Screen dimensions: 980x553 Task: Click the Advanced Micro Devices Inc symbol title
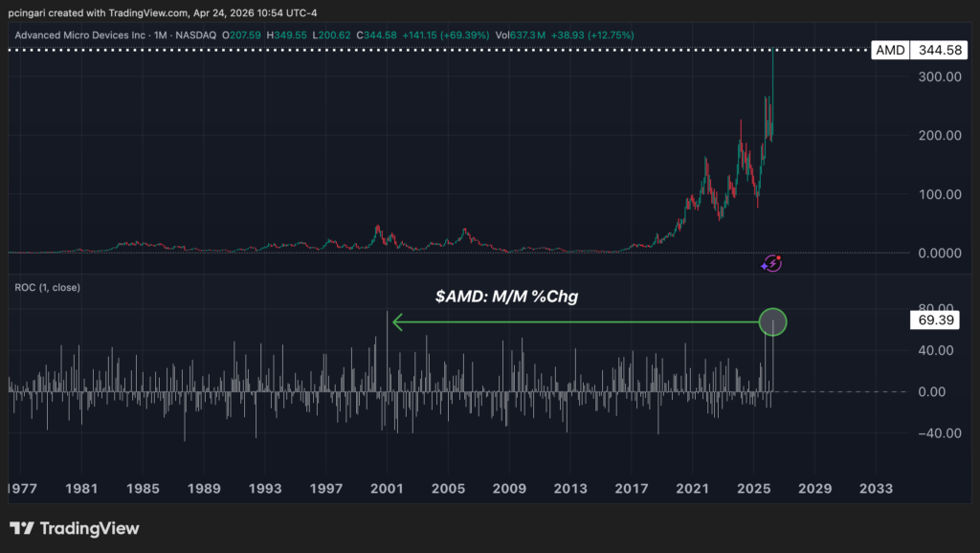(80, 35)
